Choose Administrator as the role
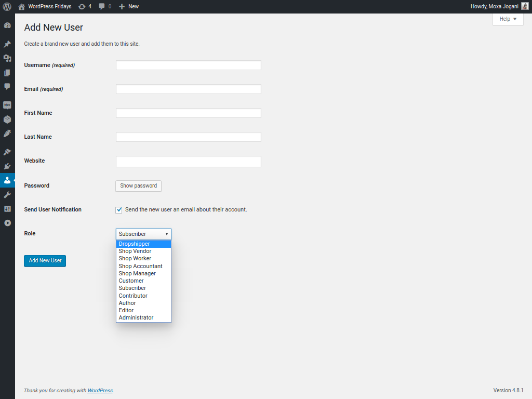Viewport: 532px width, 399px height. [136, 317]
